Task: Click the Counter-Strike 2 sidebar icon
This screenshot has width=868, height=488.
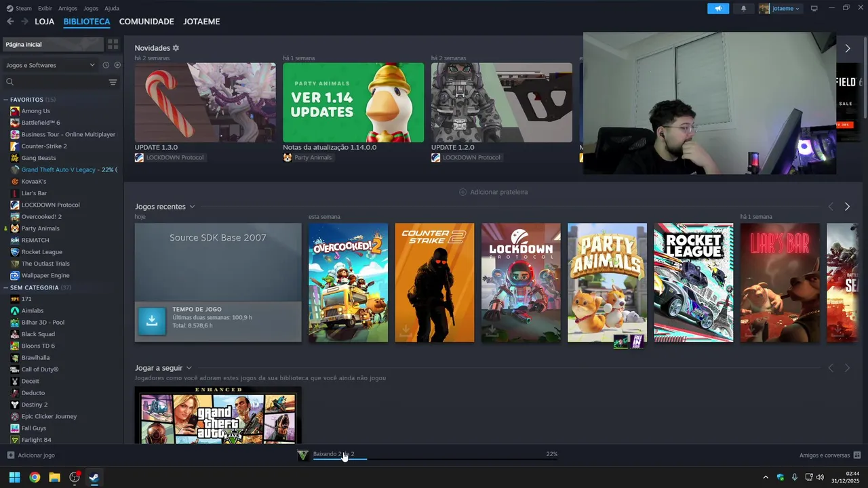Action: click(x=15, y=146)
